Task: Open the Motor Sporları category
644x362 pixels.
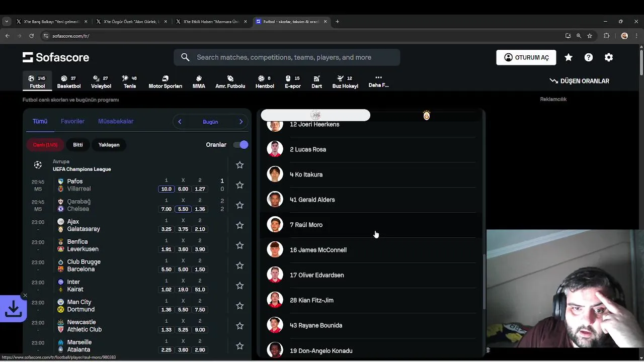Action: click(x=165, y=82)
